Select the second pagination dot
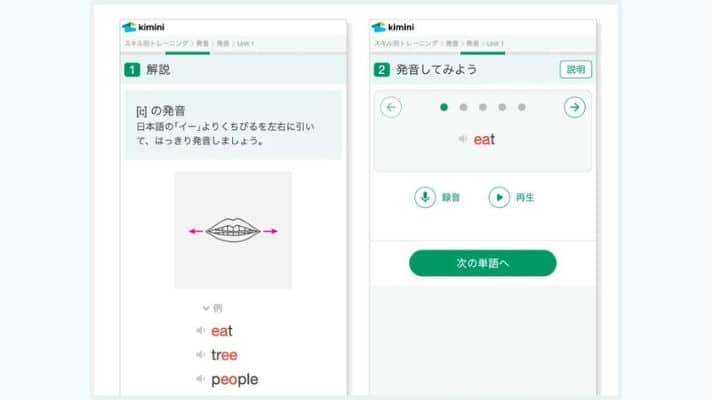The width and height of the screenshot is (712, 400). click(x=463, y=107)
